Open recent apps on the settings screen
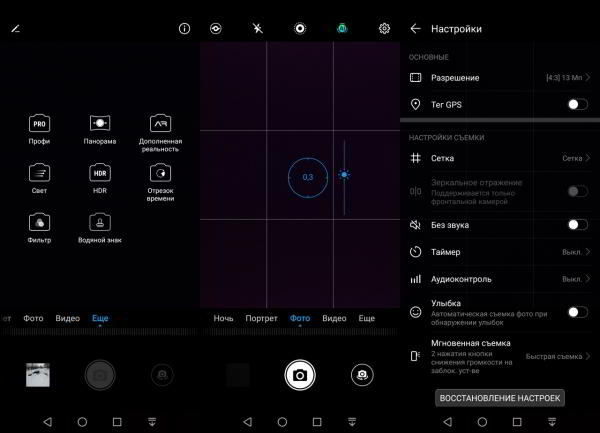600x433 pixels. click(517, 422)
